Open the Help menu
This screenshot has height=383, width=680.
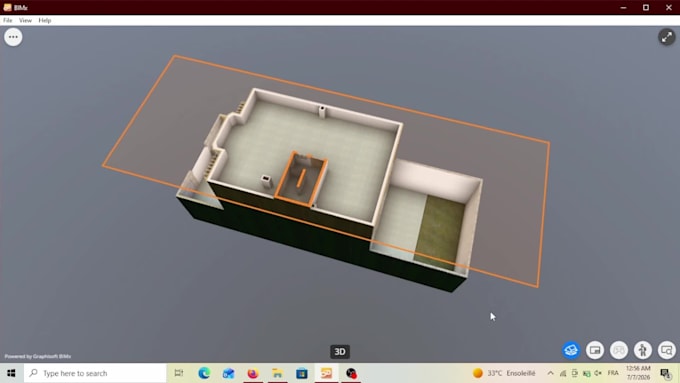[45, 20]
